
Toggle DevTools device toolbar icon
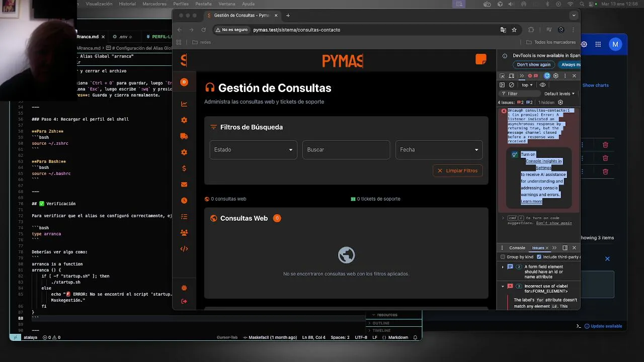pos(512,76)
